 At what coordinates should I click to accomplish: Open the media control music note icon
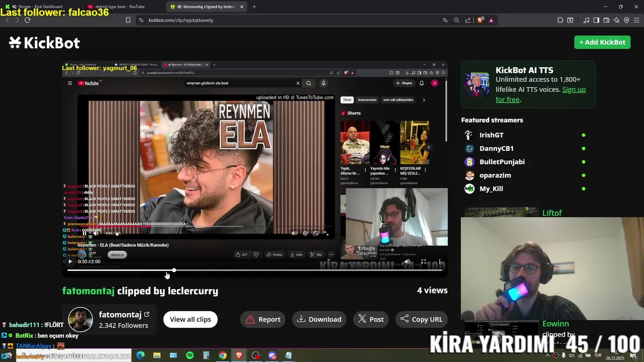coord(586,20)
